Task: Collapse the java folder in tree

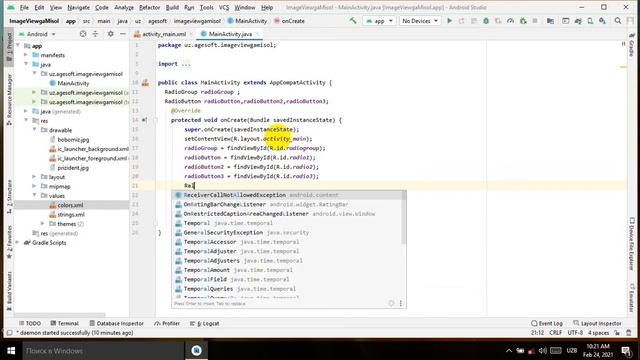Action: 26,64
